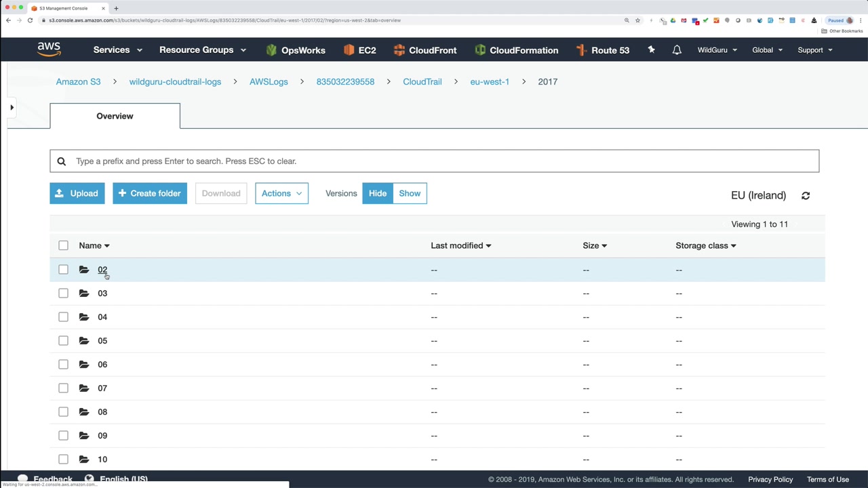This screenshot has width=868, height=488.
Task: Open the Other Bookmarks folder
Action: (x=843, y=31)
